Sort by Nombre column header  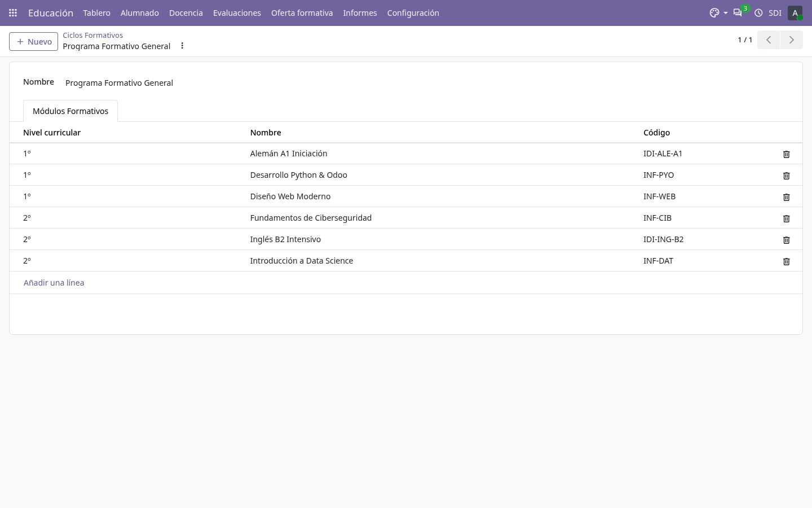point(266,133)
